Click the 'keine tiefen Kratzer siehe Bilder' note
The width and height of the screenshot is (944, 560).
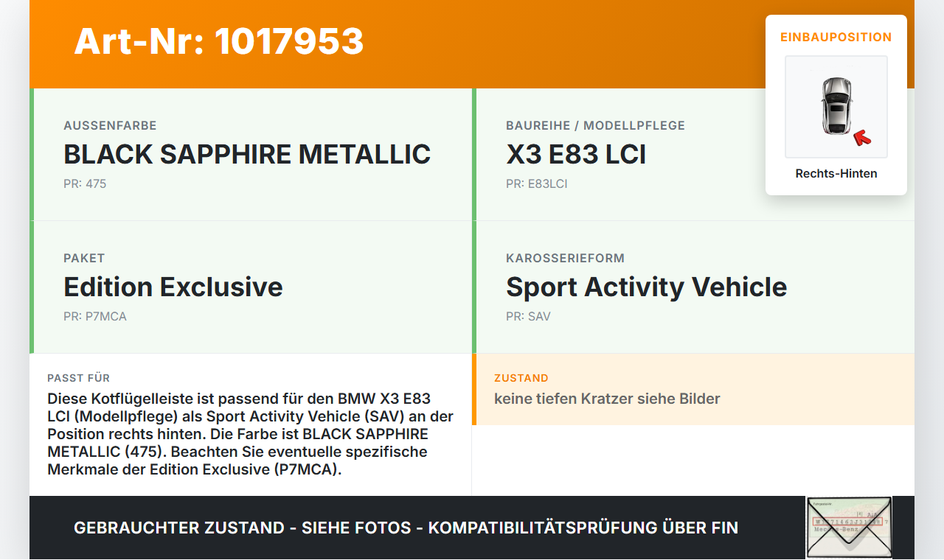(607, 399)
